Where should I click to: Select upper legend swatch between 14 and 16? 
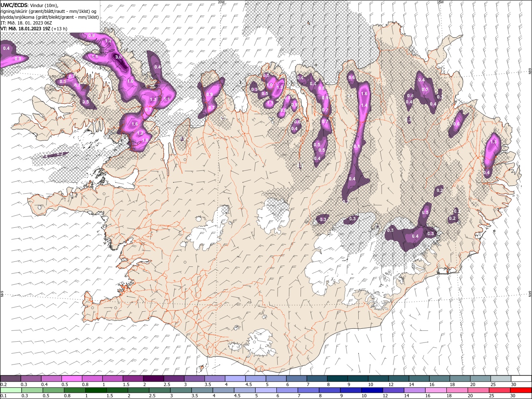419,379
